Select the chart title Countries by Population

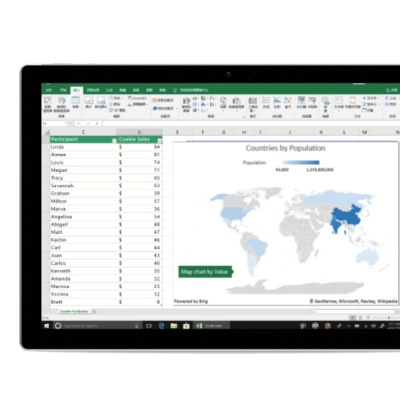285,148
